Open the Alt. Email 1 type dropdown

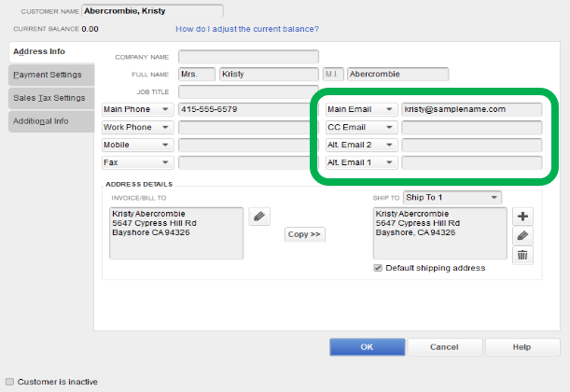(x=362, y=162)
